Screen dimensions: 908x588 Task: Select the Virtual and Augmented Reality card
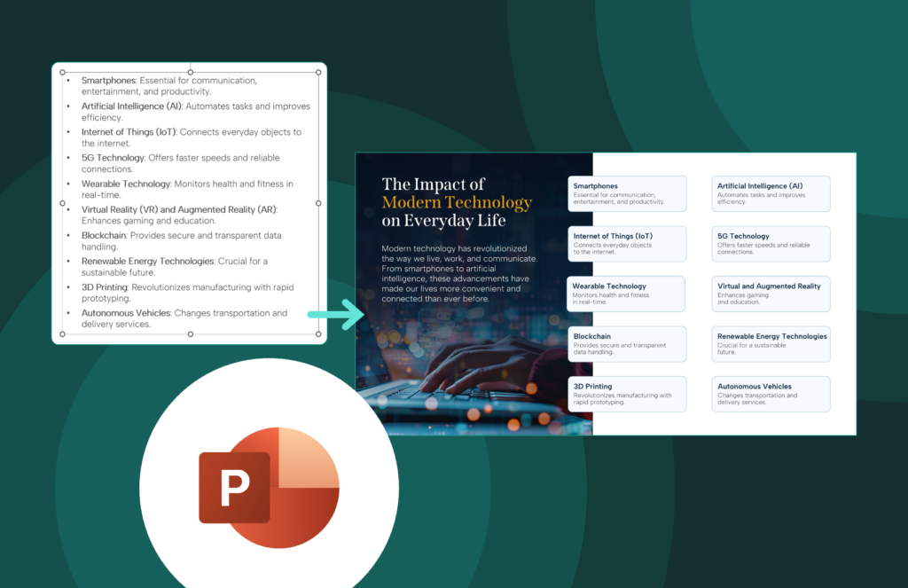(771, 294)
